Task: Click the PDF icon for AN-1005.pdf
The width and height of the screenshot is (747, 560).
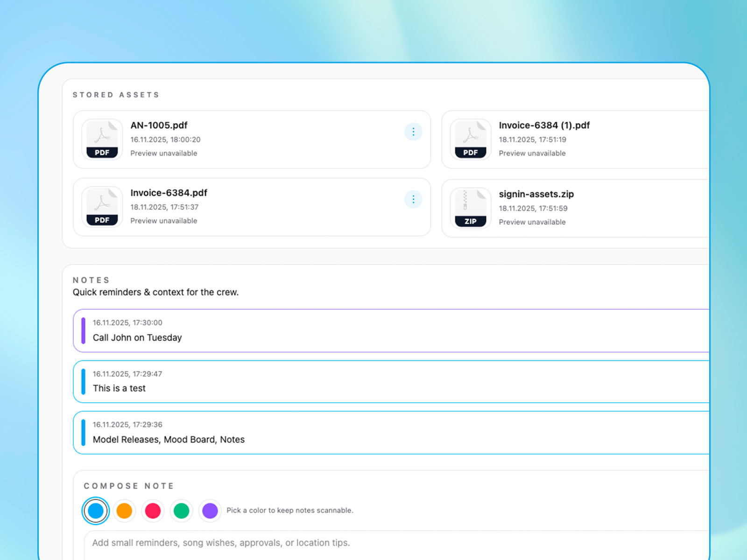Action: coord(101,139)
